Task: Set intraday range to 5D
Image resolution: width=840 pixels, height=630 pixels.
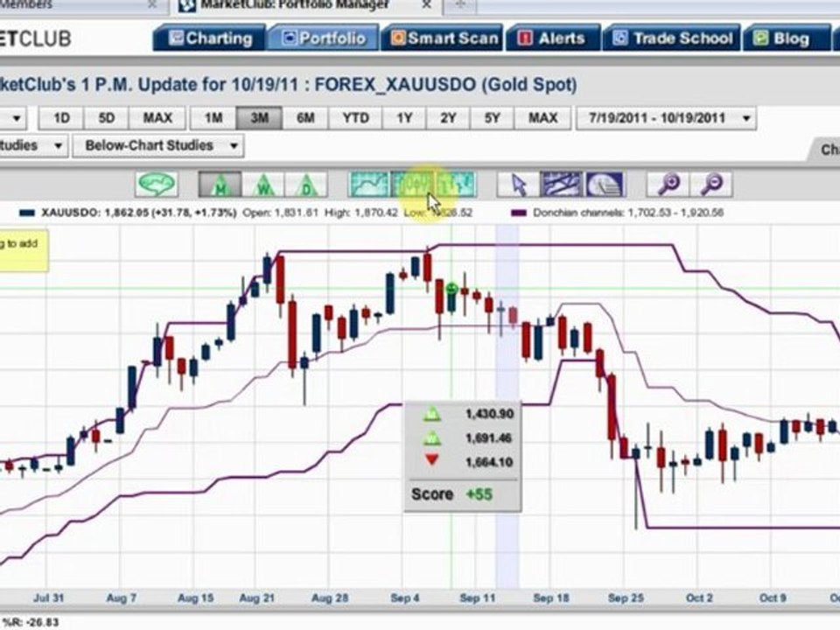Action: point(107,118)
